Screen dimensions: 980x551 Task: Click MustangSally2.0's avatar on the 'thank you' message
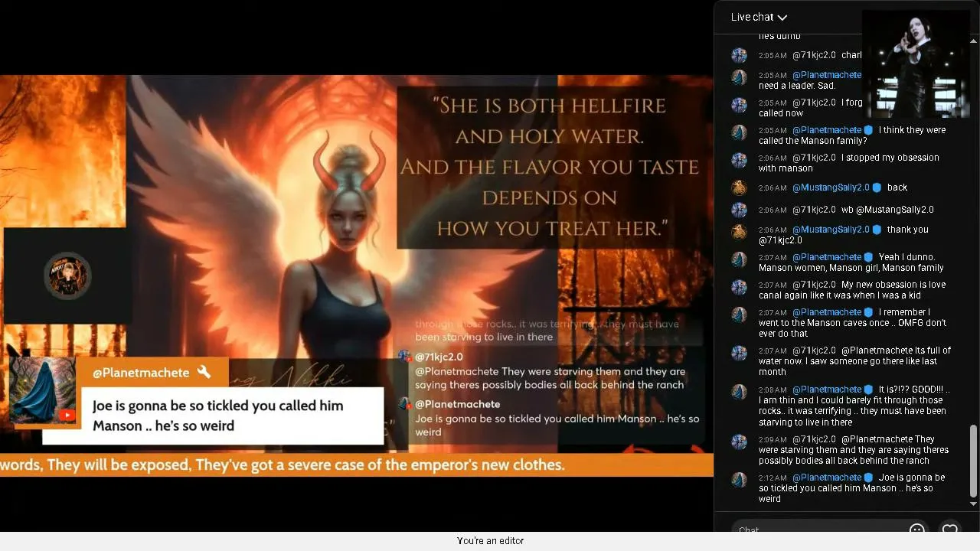739,232
